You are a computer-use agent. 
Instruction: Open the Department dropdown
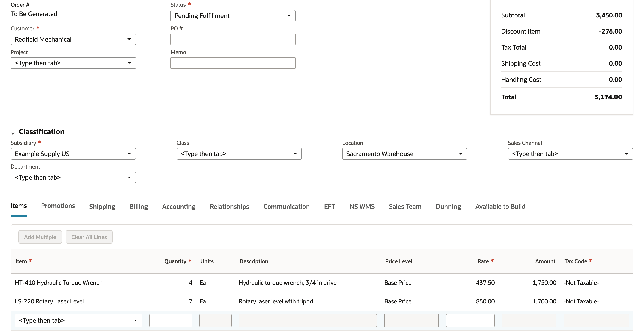click(x=73, y=177)
